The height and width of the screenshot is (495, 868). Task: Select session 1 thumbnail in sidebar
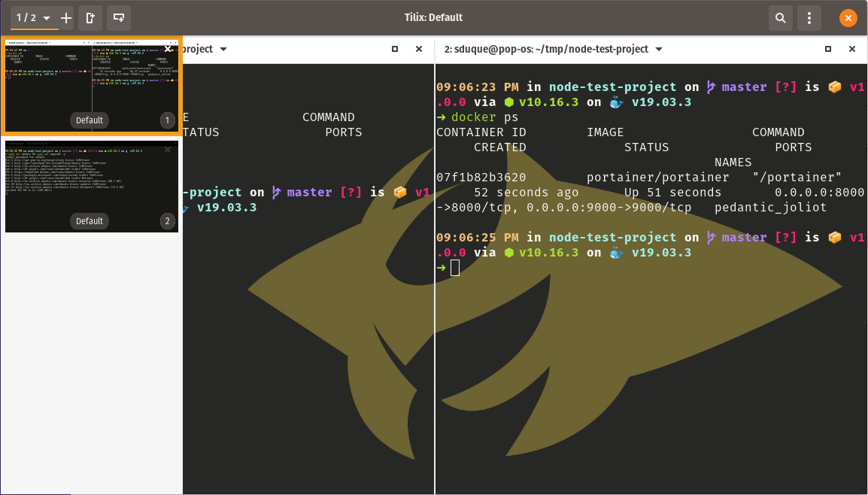pyautogui.click(x=91, y=86)
